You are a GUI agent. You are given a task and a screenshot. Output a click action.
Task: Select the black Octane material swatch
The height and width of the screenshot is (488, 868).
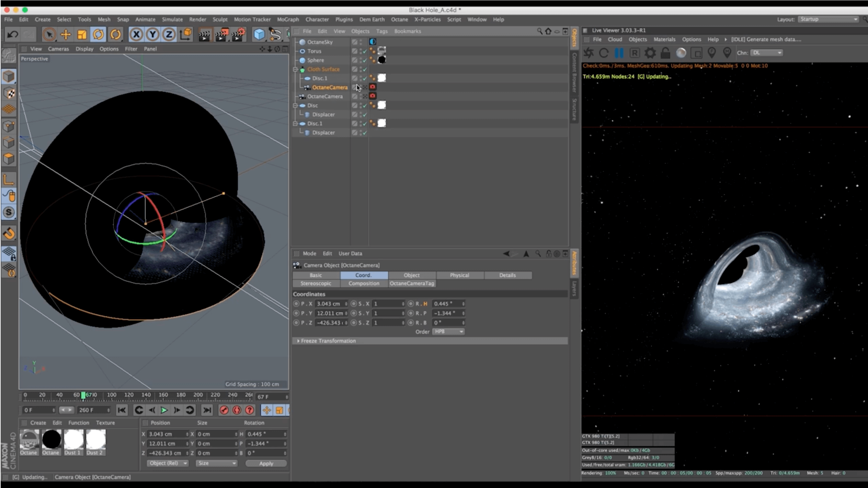(x=51, y=439)
